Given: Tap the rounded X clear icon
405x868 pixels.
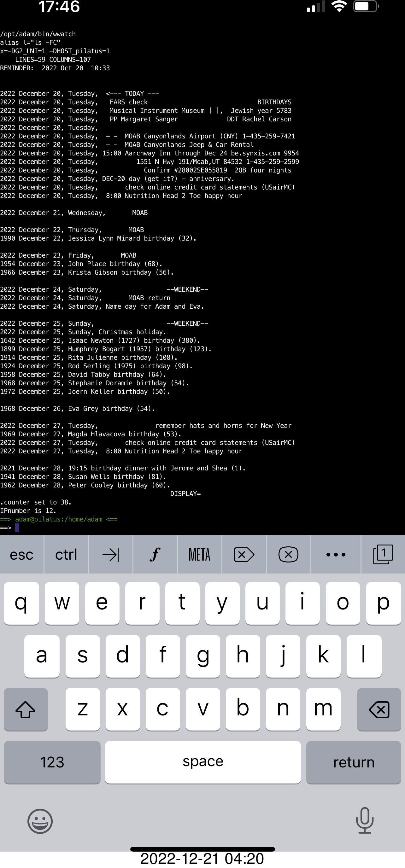Looking at the screenshot, I should [x=288, y=554].
